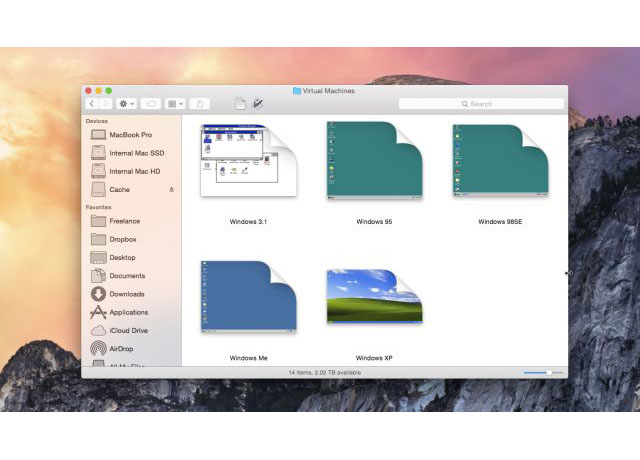640x460 pixels.
Task: Click the icon size slider in status bar
Action: click(x=543, y=373)
